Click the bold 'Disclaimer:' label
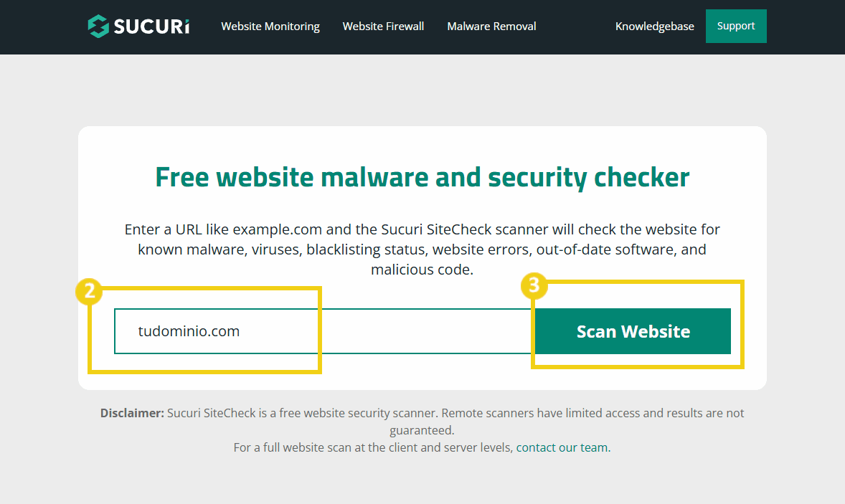 132,413
